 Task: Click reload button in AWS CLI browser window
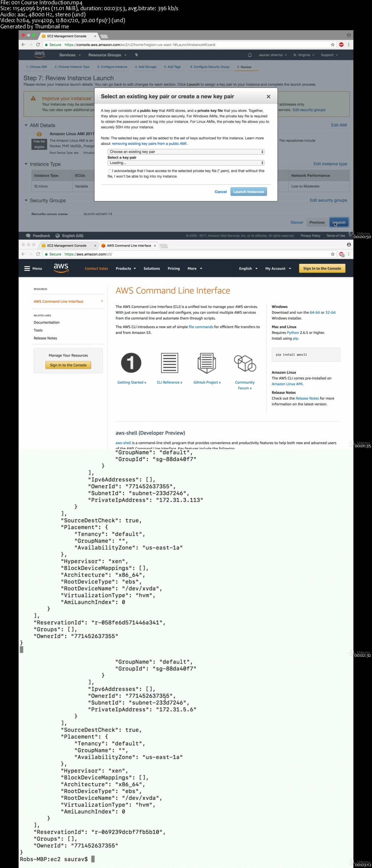point(38,254)
